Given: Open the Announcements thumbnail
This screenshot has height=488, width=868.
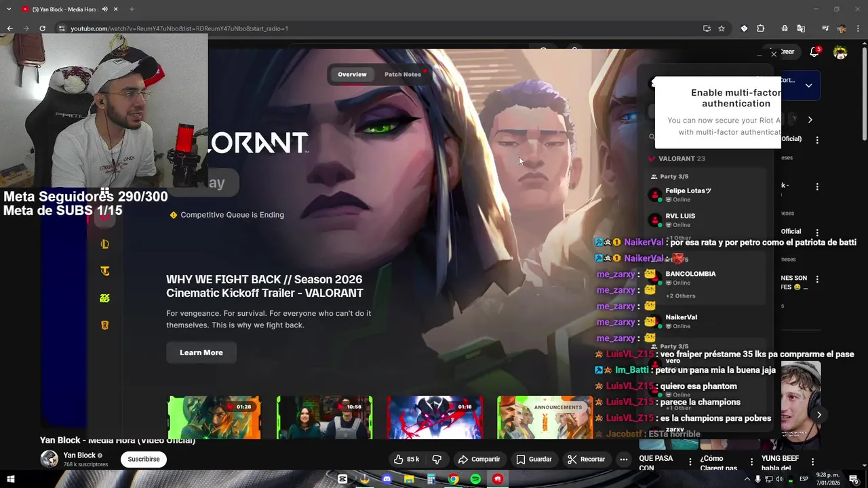Looking at the screenshot, I should [545, 418].
